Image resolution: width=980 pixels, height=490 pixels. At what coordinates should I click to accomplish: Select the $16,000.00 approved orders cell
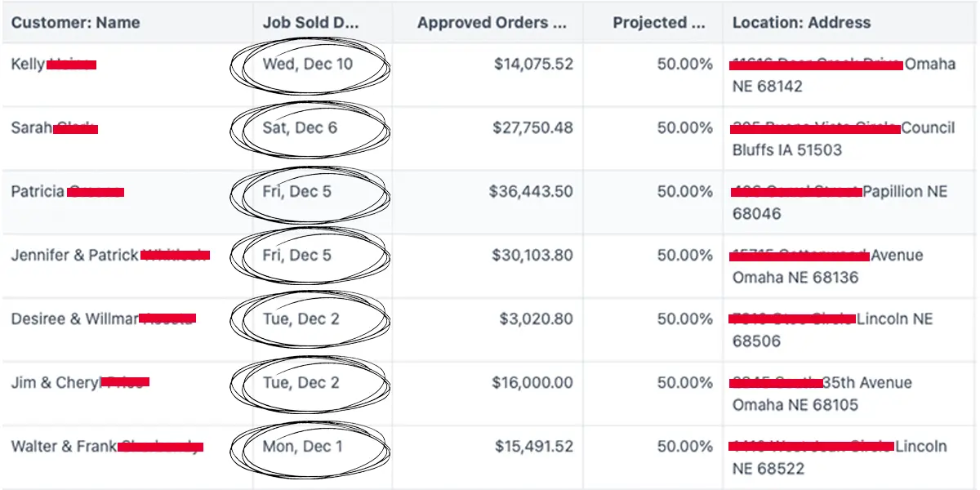[x=532, y=383]
